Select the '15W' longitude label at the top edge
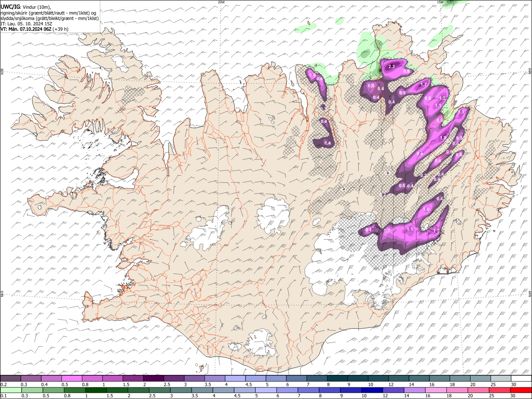 (440, 2)
